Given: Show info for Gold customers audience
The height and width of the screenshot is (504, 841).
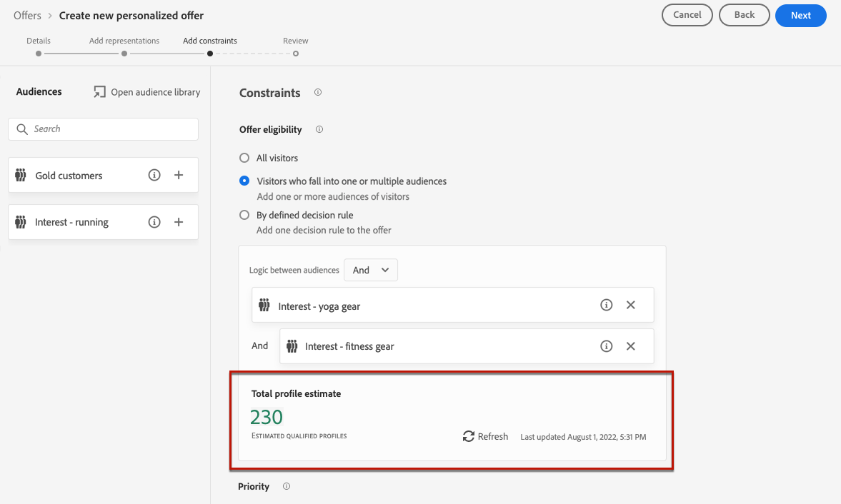Looking at the screenshot, I should 154,176.
